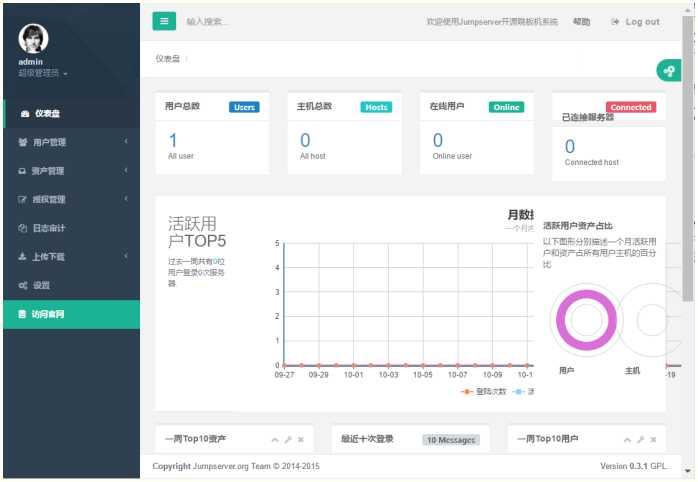Expand the 超级管理员 user dropdown

(43, 73)
